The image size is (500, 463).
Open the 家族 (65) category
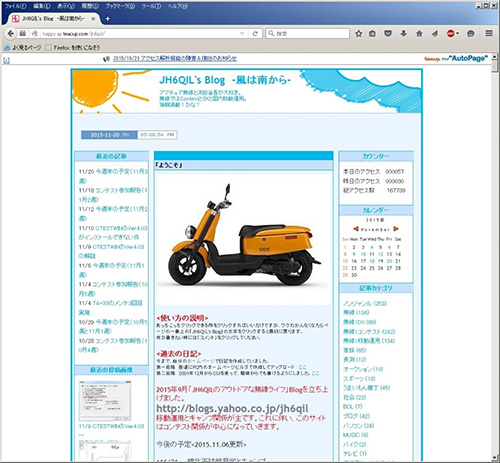(x=354, y=350)
